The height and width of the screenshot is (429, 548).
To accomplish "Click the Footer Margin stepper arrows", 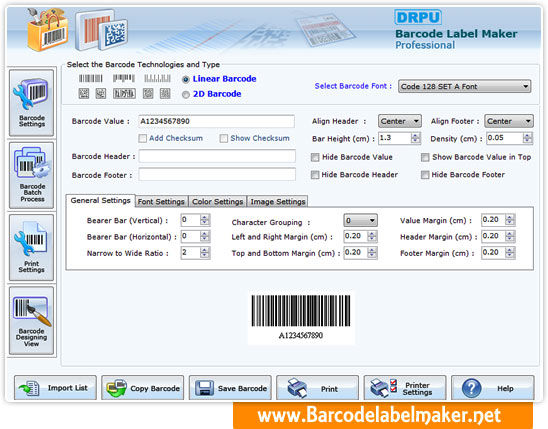I will 510,253.
